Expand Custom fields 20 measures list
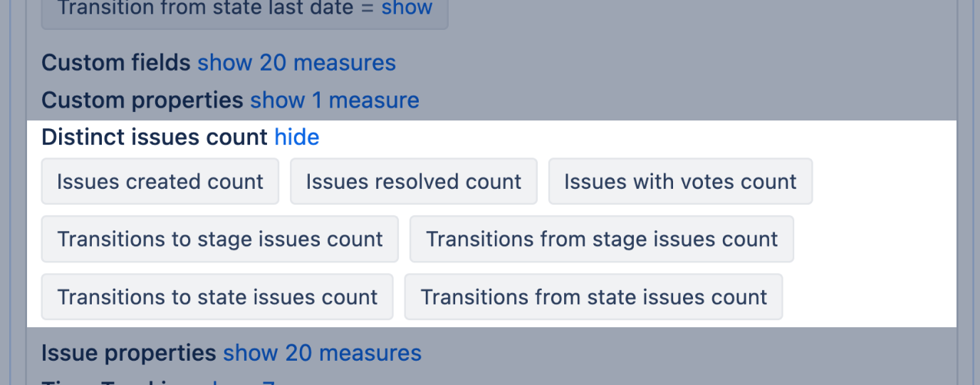Screen dimensions: 980x385 296,63
